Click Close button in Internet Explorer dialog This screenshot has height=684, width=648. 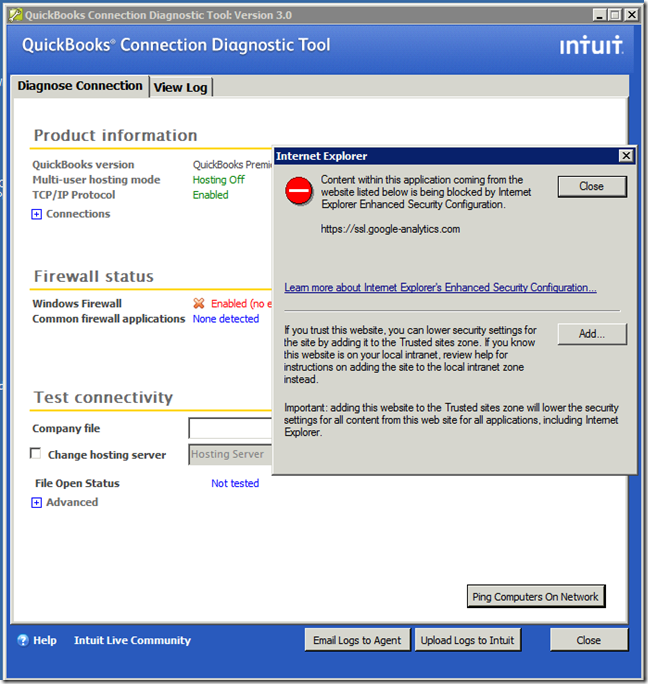coord(592,186)
